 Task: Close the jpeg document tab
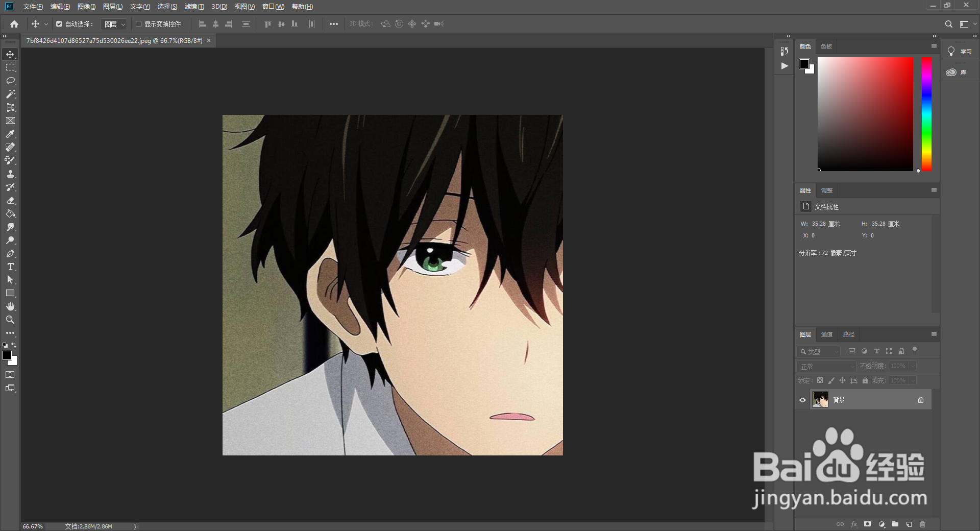point(209,40)
